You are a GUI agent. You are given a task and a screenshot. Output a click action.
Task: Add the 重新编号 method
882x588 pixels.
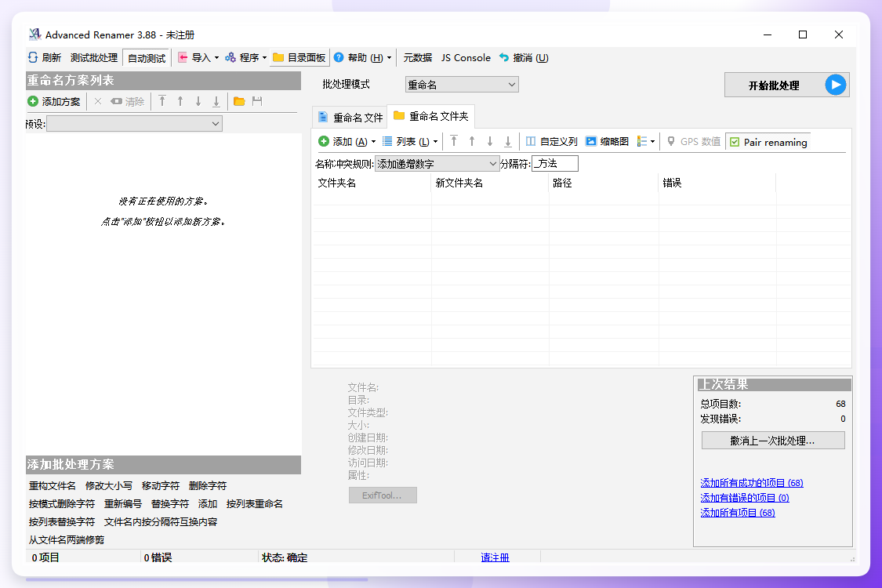[x=122, y=503]
